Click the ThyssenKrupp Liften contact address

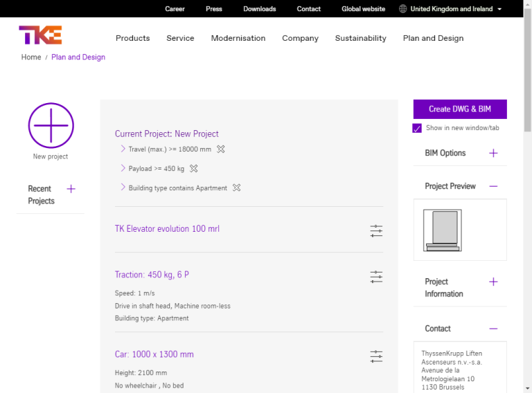452,370
